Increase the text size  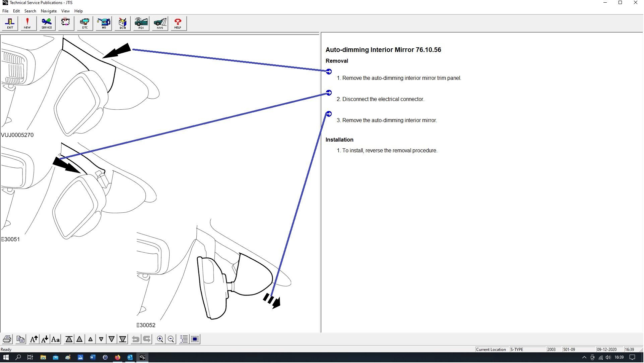click(x=34, y=340)
